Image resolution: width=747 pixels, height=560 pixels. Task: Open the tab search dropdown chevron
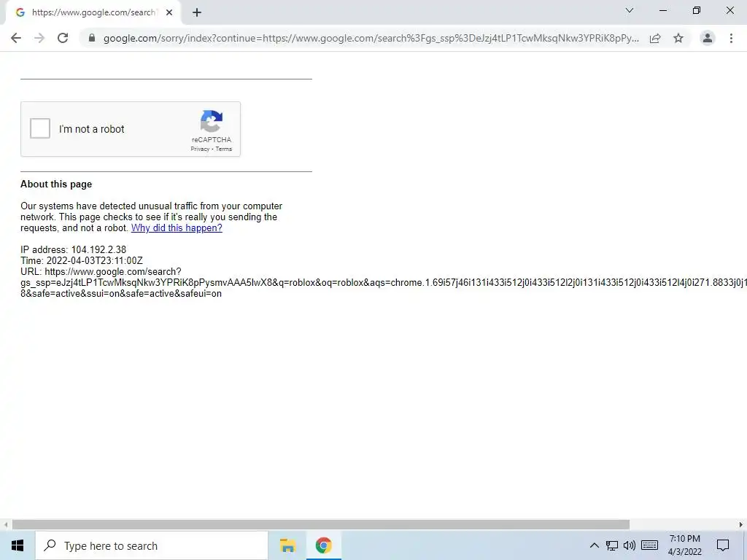click(630, 10)
